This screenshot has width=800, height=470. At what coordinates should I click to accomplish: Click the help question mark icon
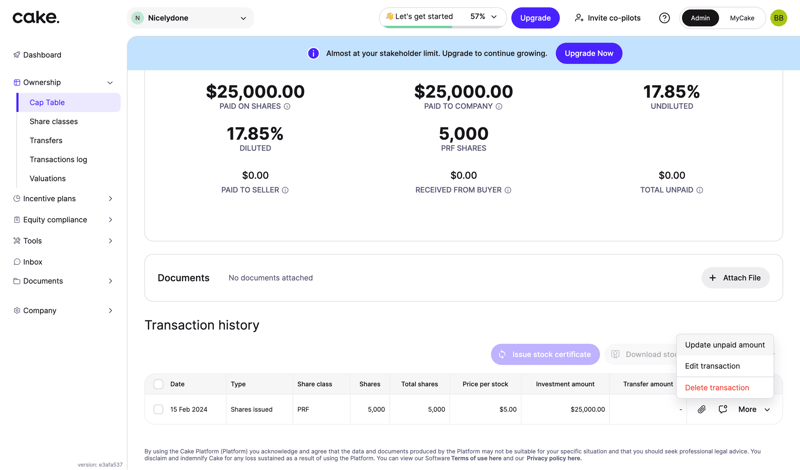[664, 18]
